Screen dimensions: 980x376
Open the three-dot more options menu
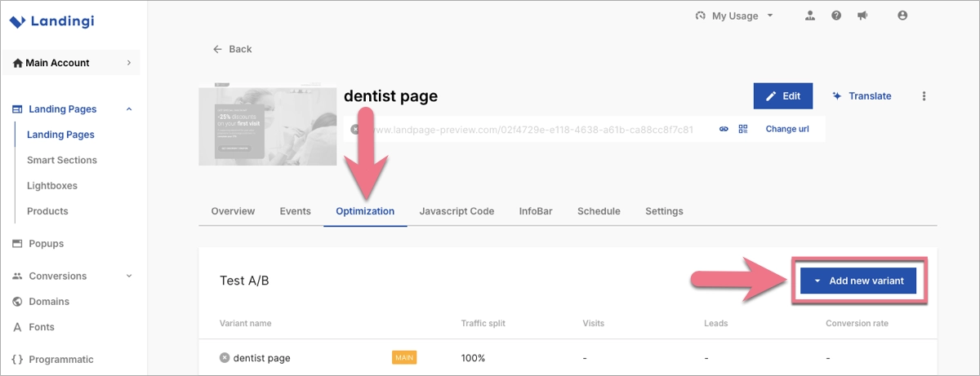click(924, 96)
